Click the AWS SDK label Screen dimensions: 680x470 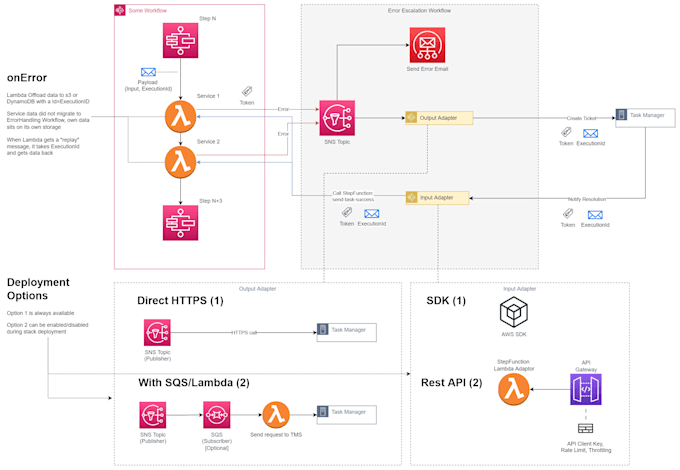click(x=514, y=334)
